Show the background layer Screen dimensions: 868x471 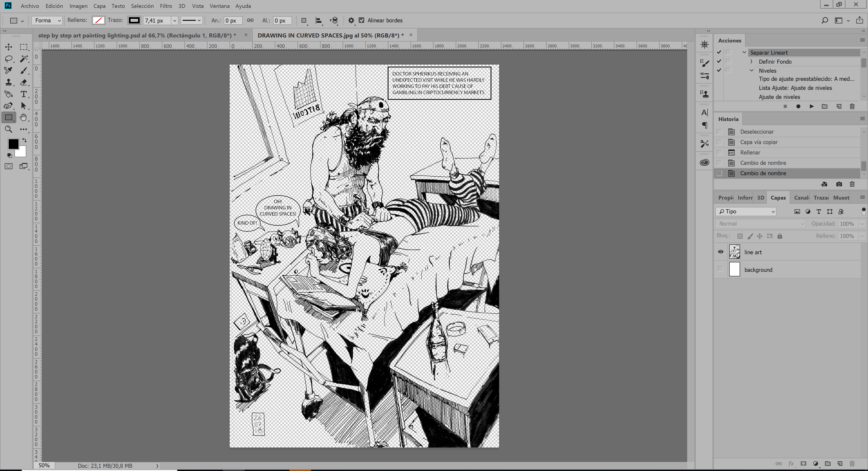[x=720, y=269]
